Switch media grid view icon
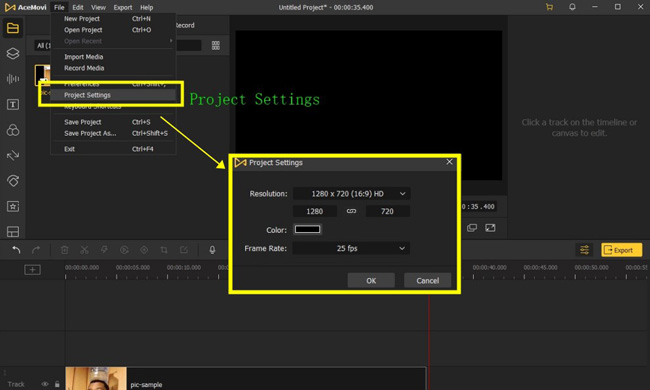This screenshot has width=650, height=390. 216,45
